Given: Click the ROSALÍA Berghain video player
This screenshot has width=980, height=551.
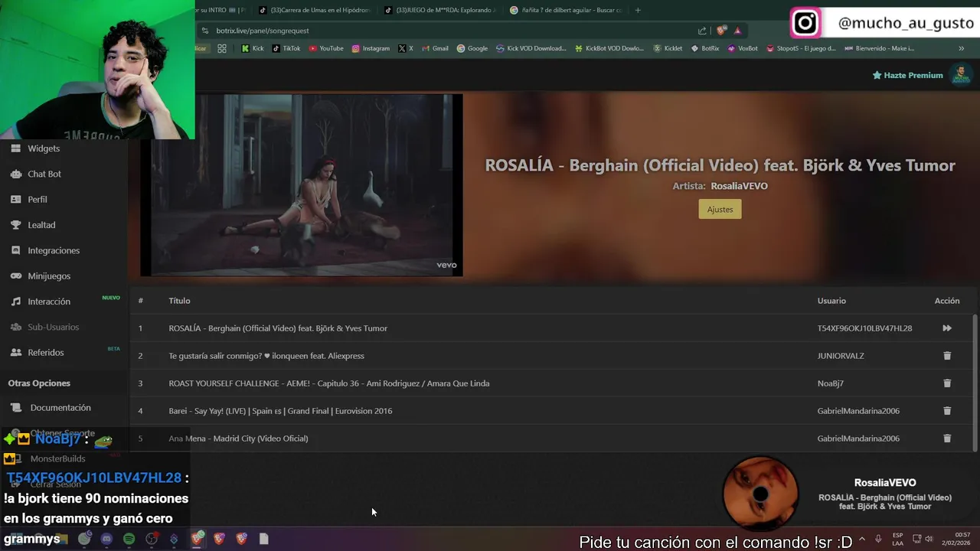Looking at the screenshot, I should pos(302,185).
